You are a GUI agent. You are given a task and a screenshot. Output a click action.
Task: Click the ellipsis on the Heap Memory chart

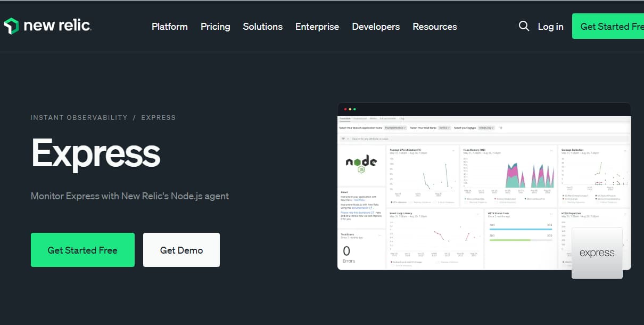[x=551, y=151]
